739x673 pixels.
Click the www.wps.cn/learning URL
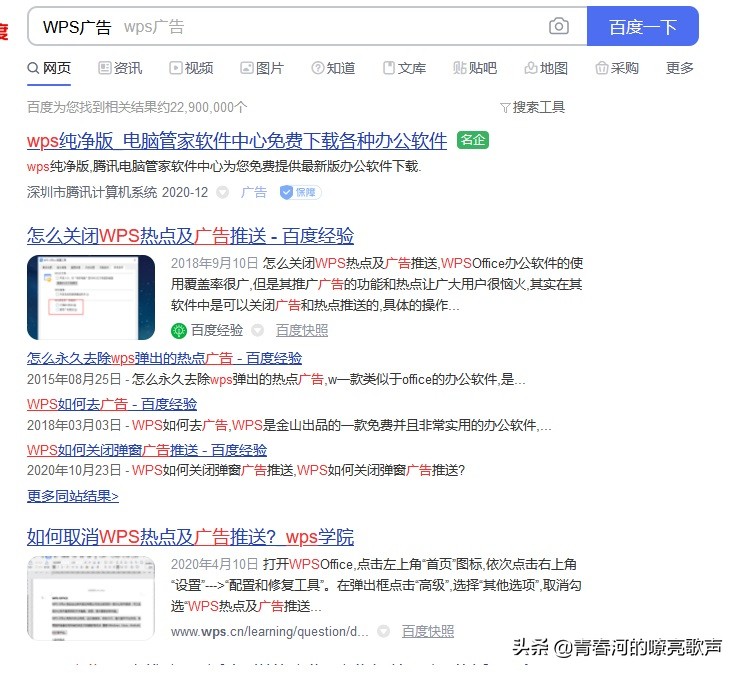pos(270,632)
